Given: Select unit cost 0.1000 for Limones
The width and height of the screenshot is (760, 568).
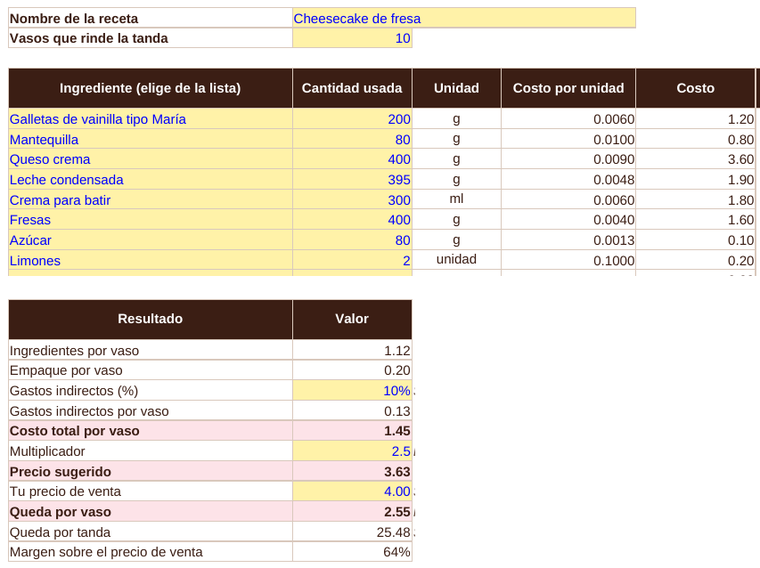Looking at the screenshot, I should 568,260.
